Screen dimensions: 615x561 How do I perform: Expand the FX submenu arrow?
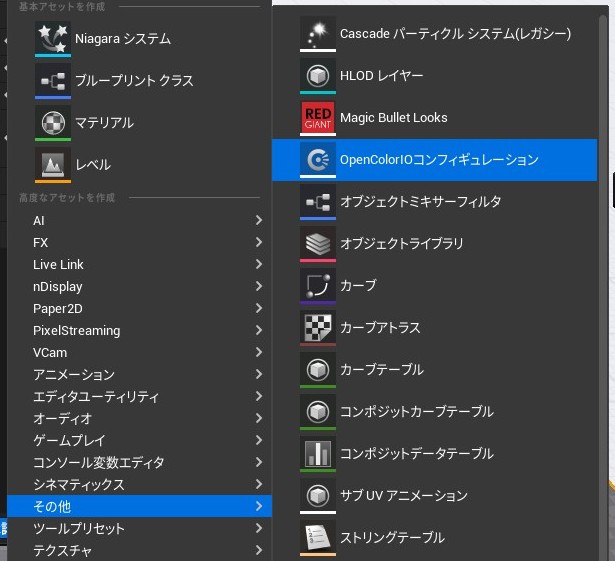tap(258, 242)
